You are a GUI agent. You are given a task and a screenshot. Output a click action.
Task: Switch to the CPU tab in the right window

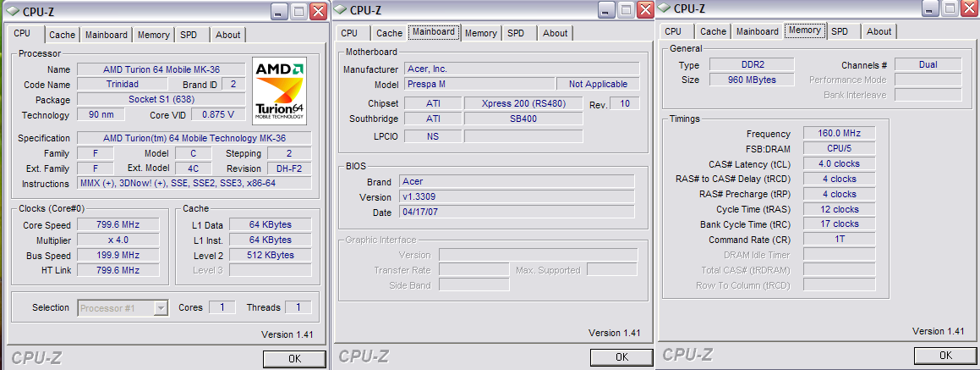[673, 31]
